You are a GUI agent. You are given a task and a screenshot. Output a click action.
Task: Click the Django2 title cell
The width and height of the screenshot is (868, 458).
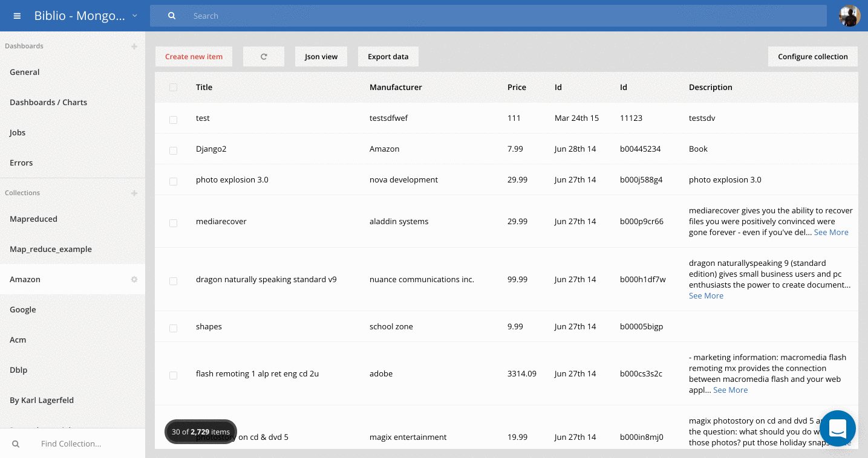click(x=211, y=149)
